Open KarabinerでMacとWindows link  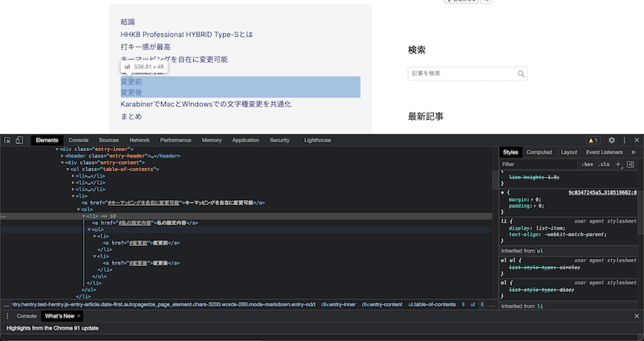[206, 105]
